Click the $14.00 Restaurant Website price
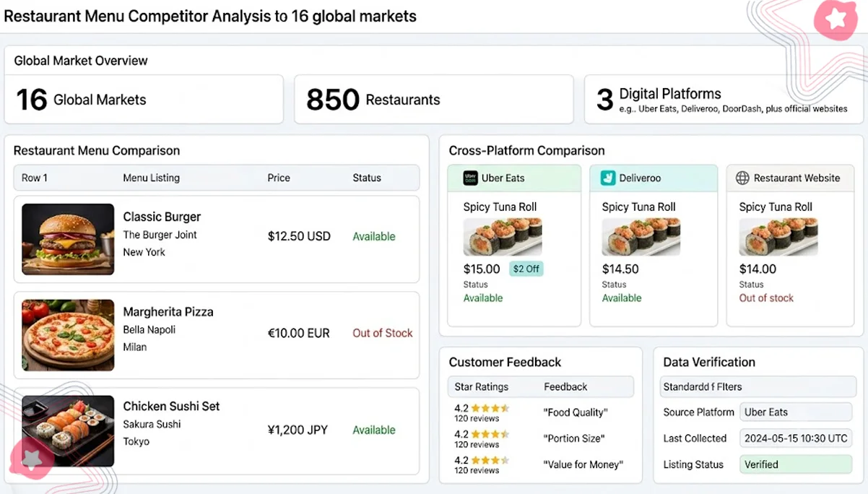The image size is (868, 494). [758, 269]
